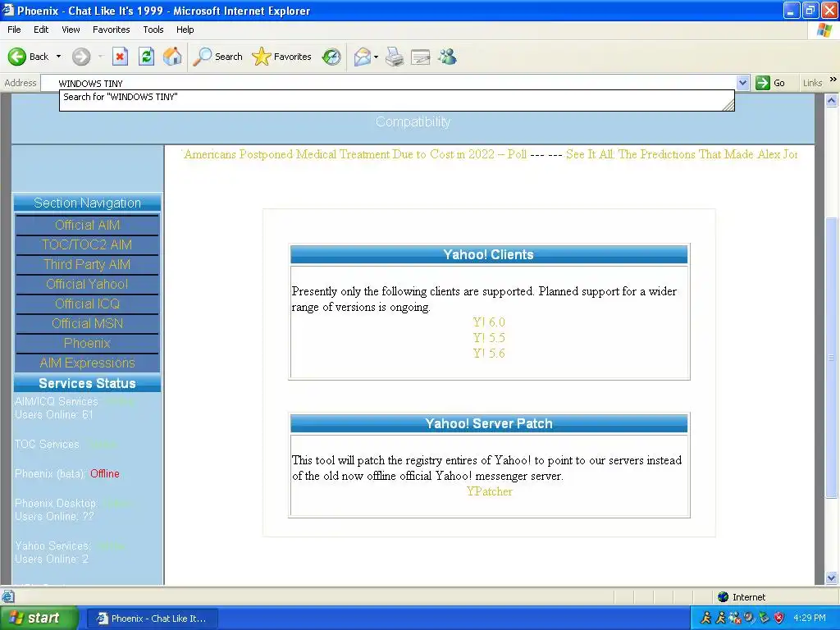This screenshot has width=840, height=630.
Task: Open History with the clock icon
Action: pos(331,57)
